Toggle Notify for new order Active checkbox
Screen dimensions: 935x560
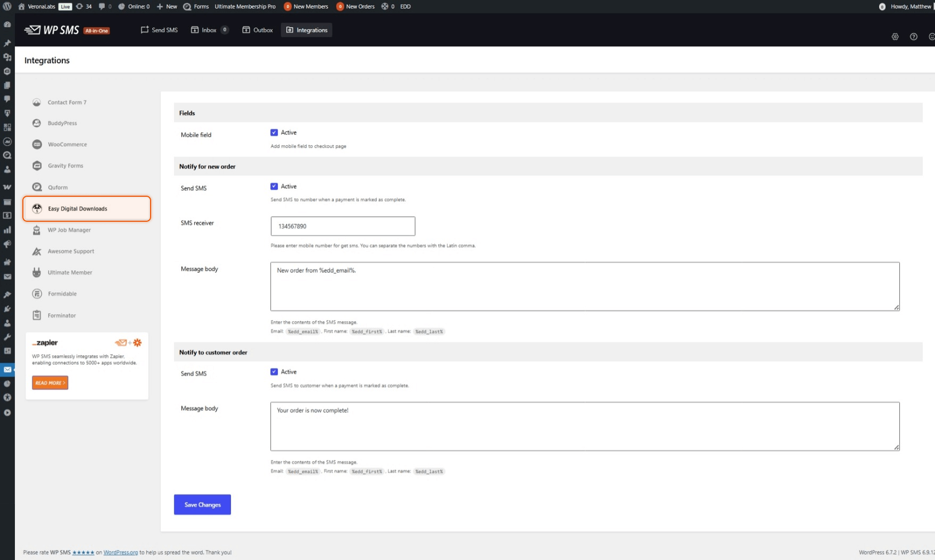tap(274, 186)
